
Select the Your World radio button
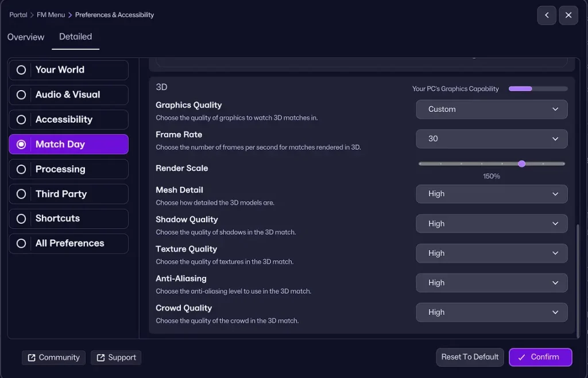pos(21,70)
